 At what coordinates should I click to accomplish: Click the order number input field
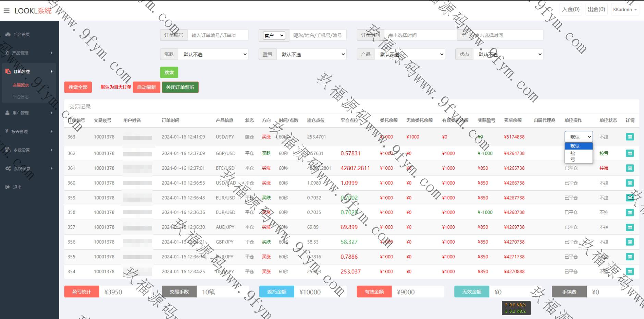218,35
